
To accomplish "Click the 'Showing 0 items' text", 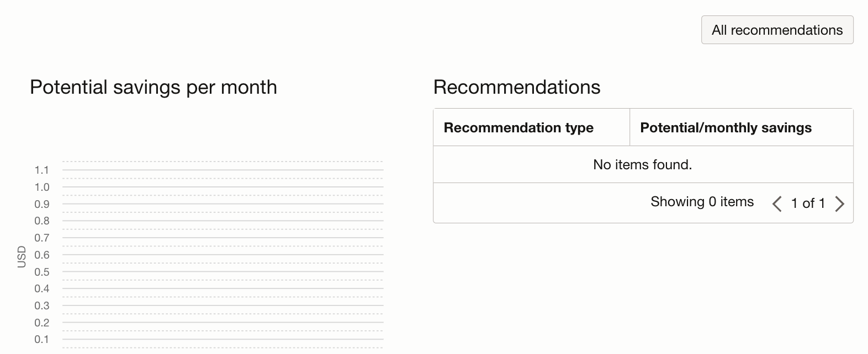I will click(702, 202).
